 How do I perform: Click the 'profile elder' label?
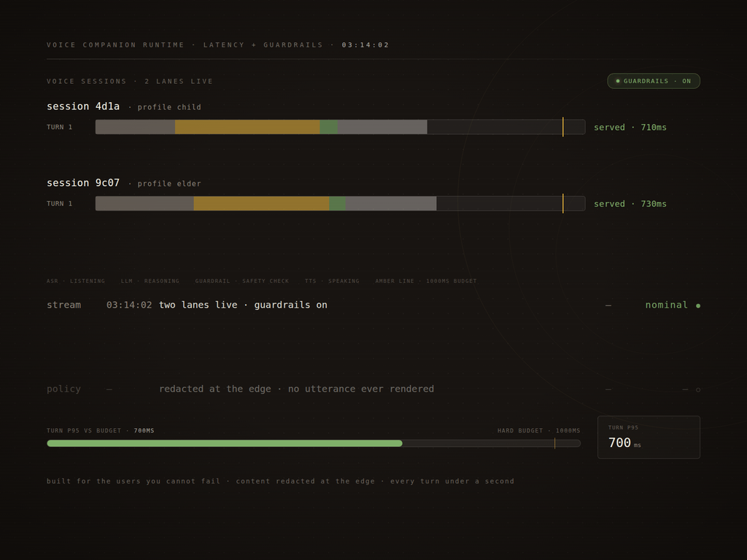click(x=169, y=184)
